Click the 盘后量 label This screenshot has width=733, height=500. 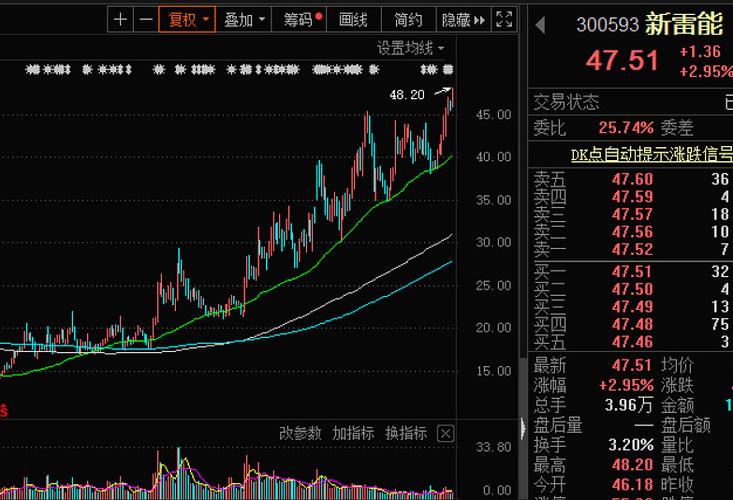(558, 425)
